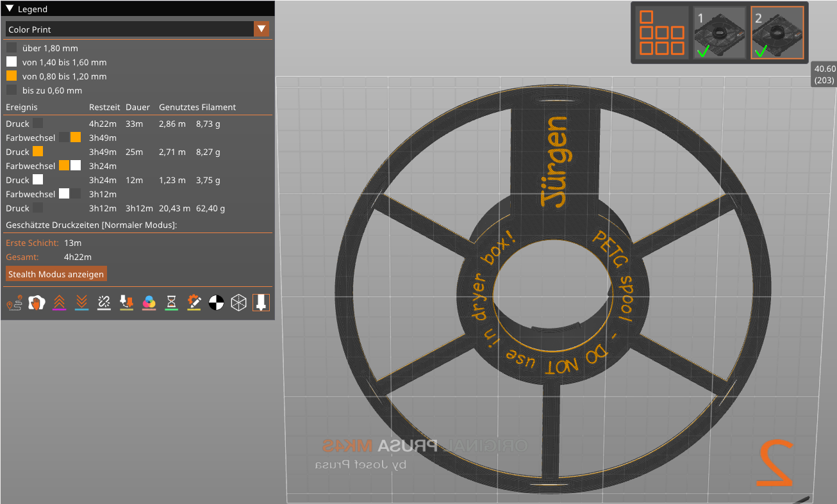Toggle center of gravity marker icon
The height and width of the screenshot is (504, 837).
(x=216, y=304)
